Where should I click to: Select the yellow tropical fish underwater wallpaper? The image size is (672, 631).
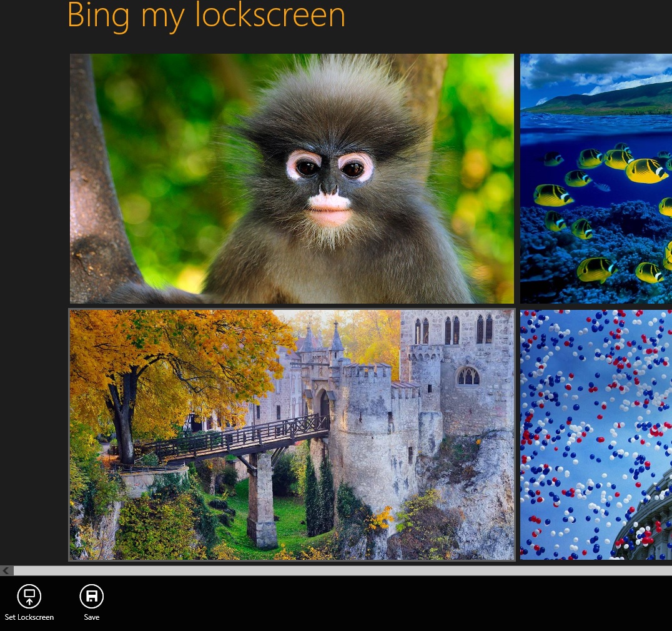coord(596,178)
